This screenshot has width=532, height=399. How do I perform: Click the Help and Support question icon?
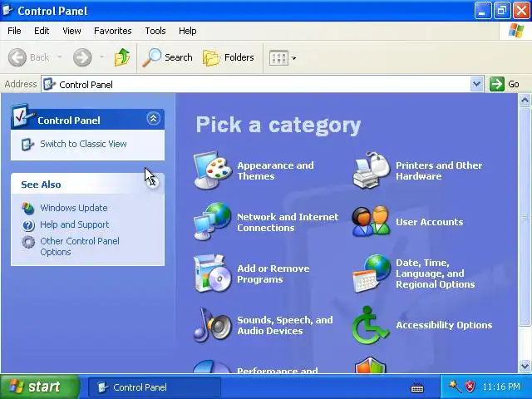point(28,225)
